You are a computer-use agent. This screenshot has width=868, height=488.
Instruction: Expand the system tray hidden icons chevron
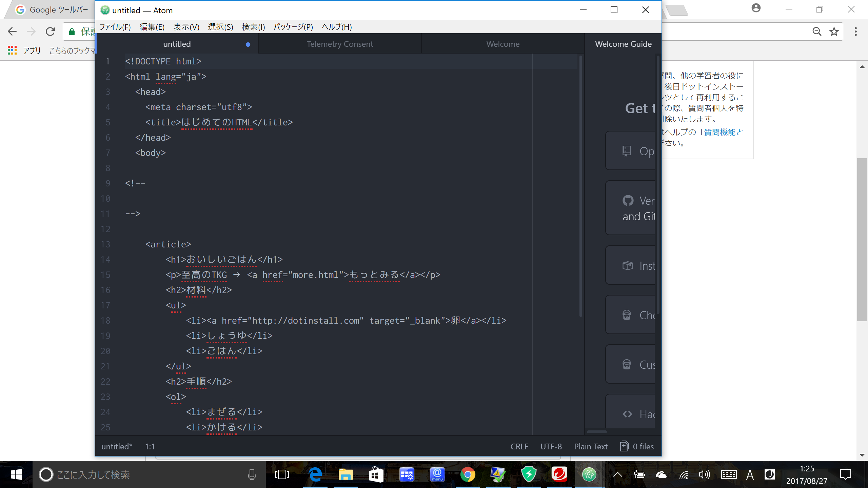pyautogui.click(x=618, y=474)
